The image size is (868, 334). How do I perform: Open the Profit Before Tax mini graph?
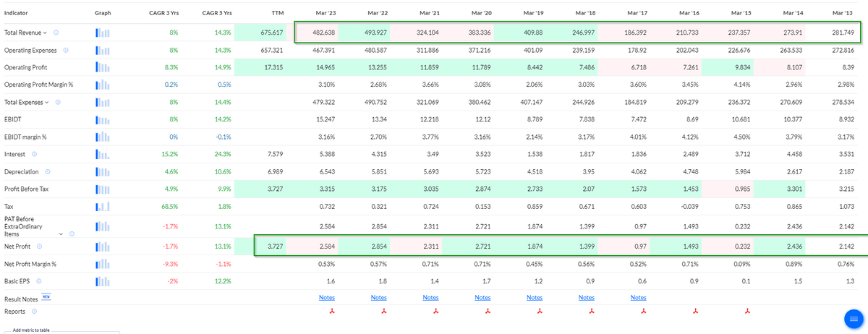pos(103,189)
